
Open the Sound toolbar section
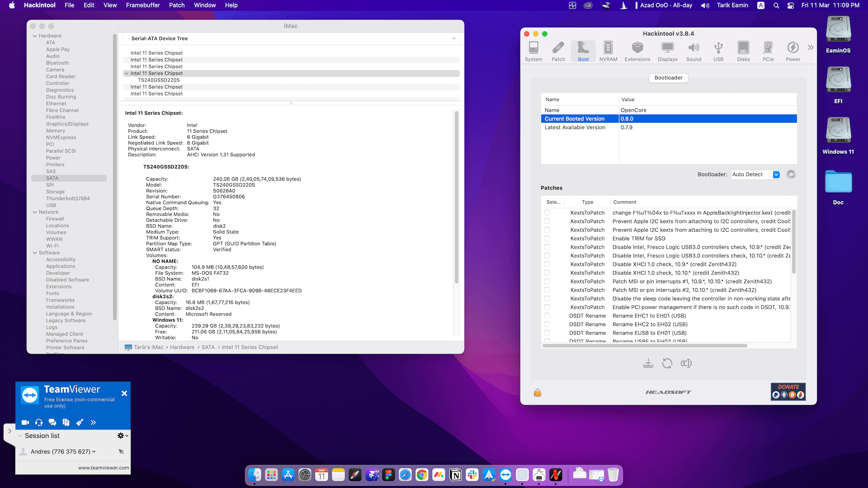pos(693,51)
